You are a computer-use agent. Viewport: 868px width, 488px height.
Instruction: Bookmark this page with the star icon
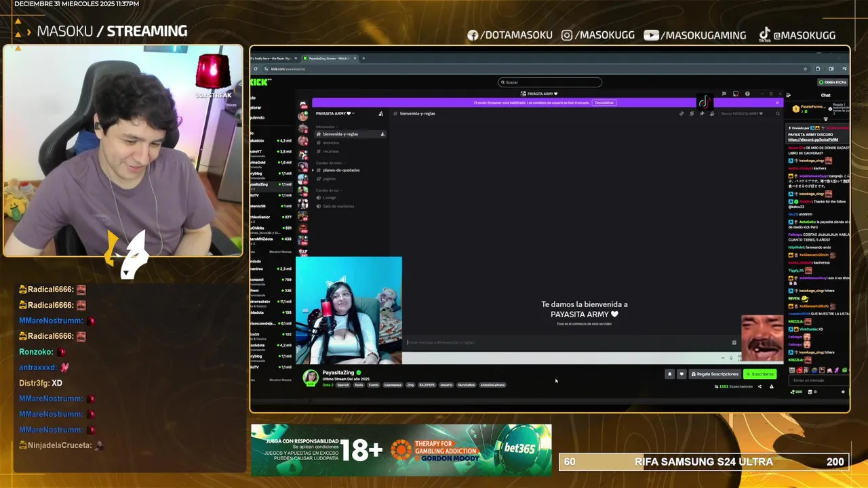coord(805,68)
